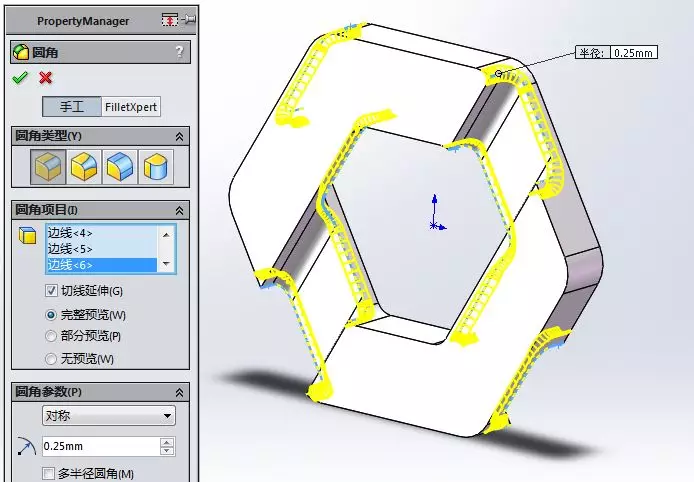Select constant size fillet type icon
Screen dimensions: 694x482
click(48, 166)
